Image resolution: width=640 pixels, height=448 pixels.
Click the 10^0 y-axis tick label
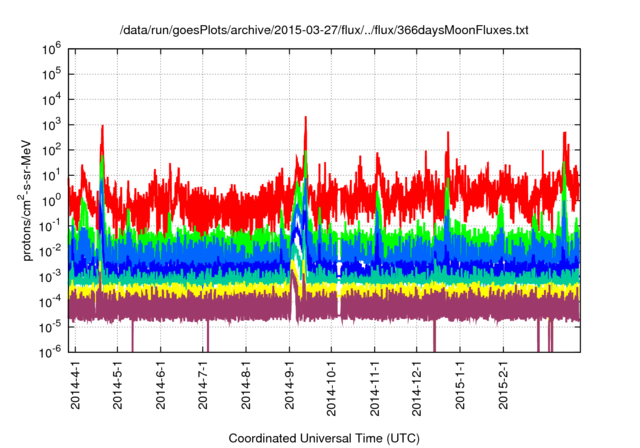click(53, 200)
